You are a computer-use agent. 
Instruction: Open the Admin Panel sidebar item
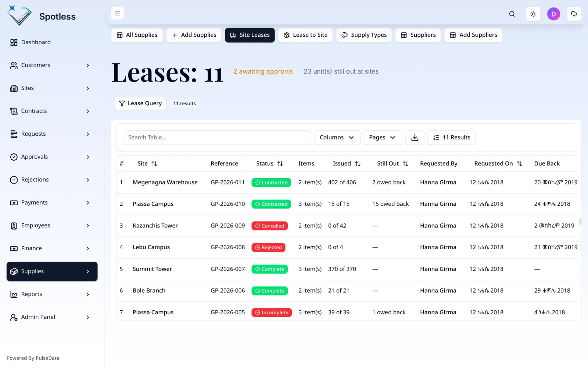[52, 317]
